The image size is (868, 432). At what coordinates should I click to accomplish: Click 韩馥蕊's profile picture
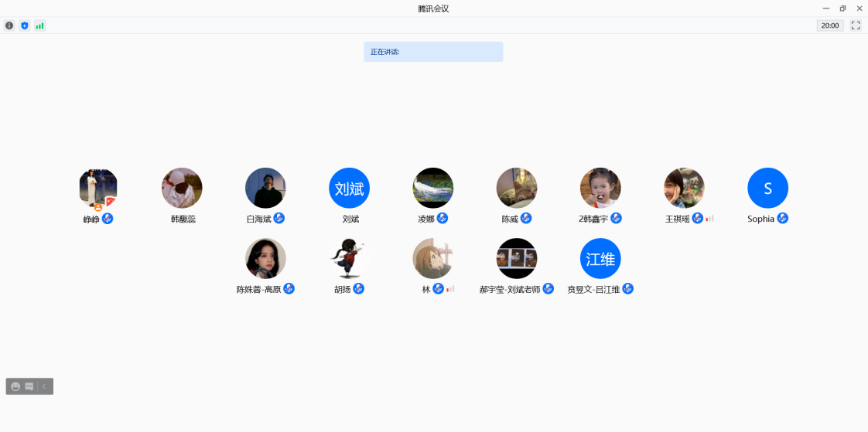[x=182, y=188]
